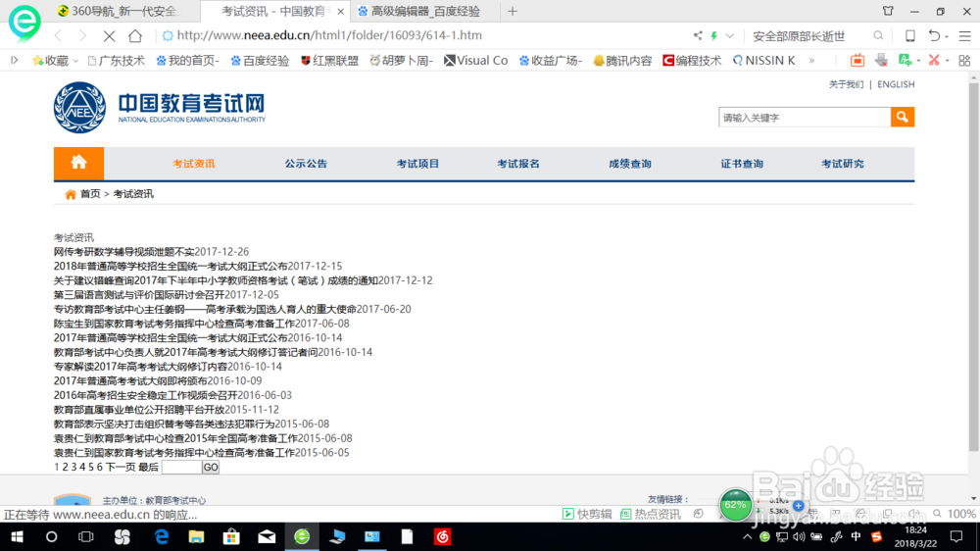Click the browser forward arrow
The image size is (980, 551).
point(82,35)
